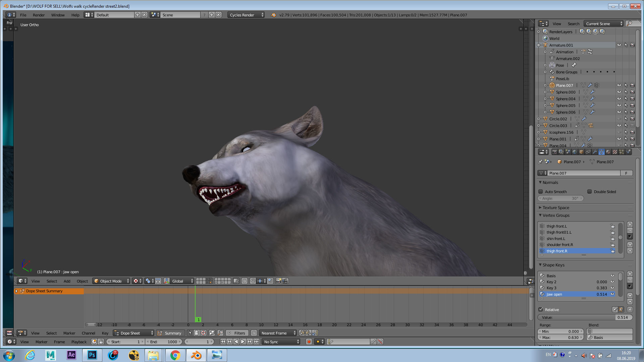Open the Playback menu in the timeline
Image resolution: width=644 pixels, height=362 pixels.
click(79, 342)
